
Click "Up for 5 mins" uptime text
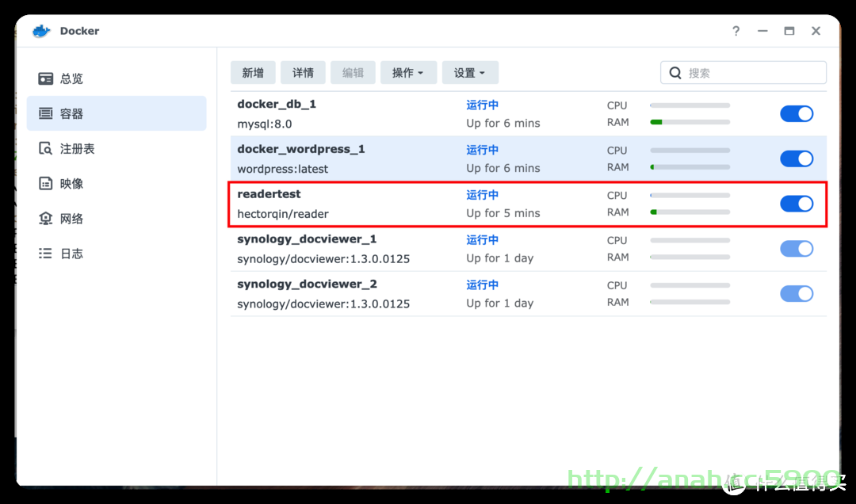point(503,213)
